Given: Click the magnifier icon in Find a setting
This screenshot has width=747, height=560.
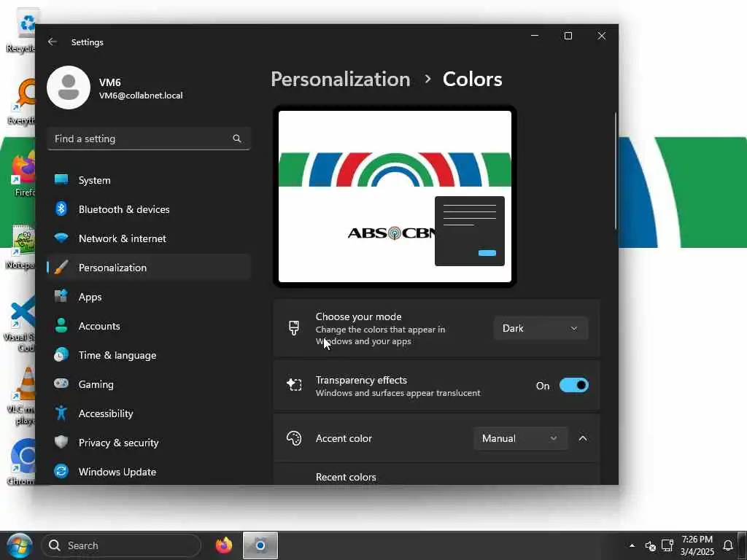Looking at the screenshot, I should coord(237,139).
